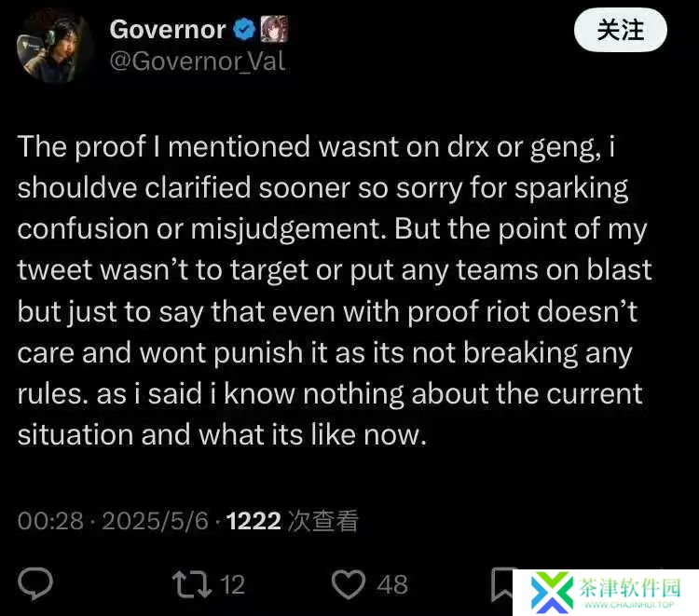Click the 关注 follow button

tap(621, 31)
